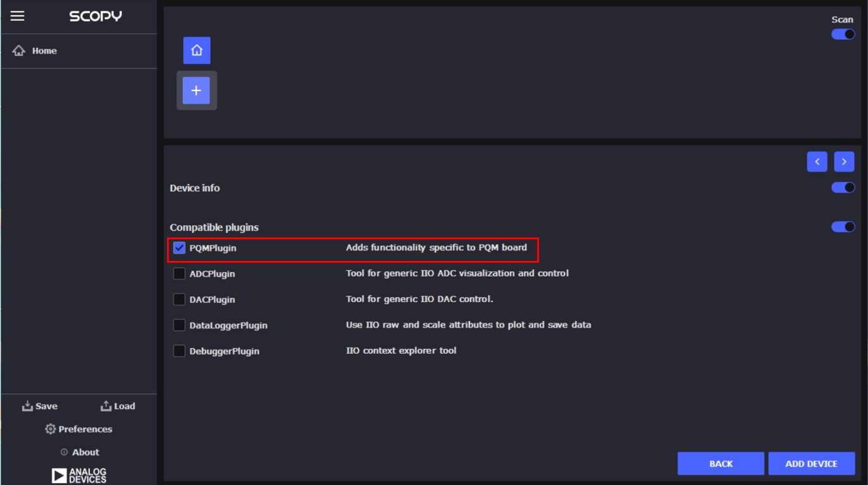
Task: Click 'Tool for generic IIO DAC control.'
Action: coord(419,299)
